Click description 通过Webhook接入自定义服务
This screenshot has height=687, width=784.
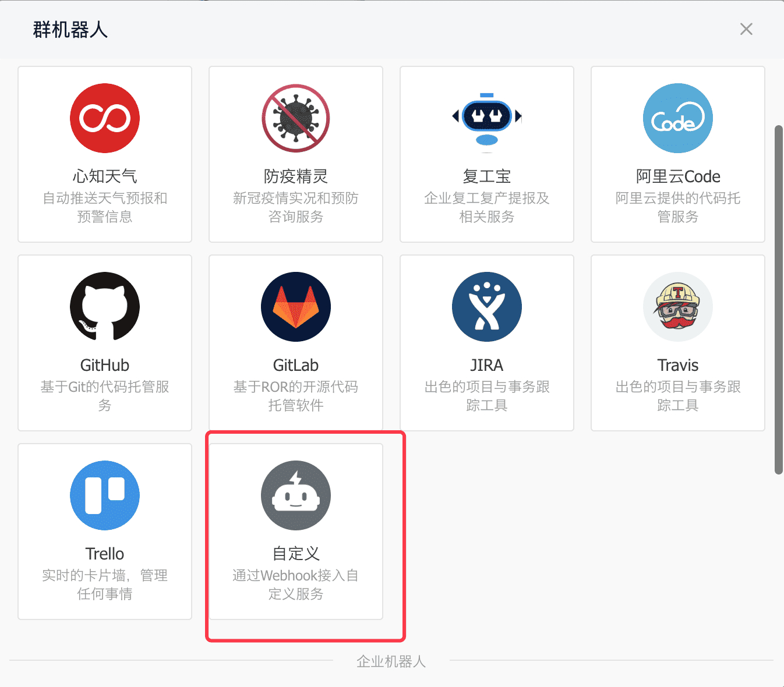pyautogui.click(x=296, y=585)
